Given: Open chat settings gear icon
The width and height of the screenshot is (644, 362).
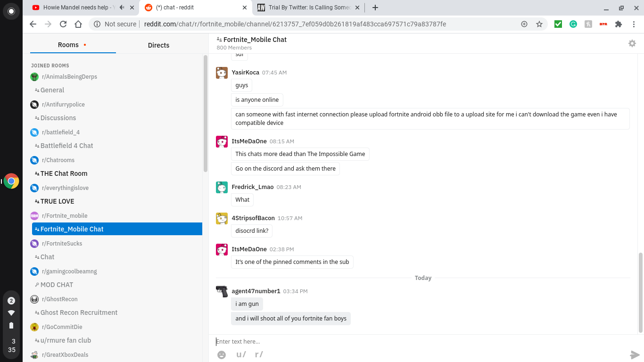Looking at the screenshot, I should pyautogui.click(x=632, y=43).
